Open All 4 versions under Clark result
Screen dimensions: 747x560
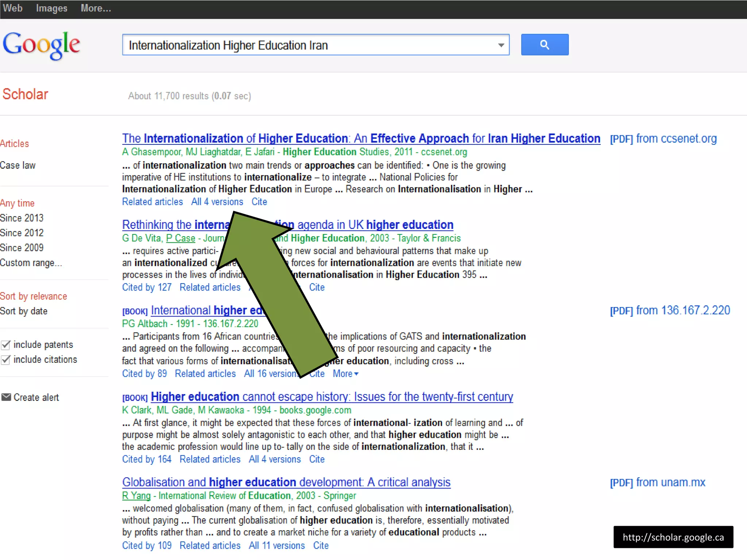[x=275, y=459]
